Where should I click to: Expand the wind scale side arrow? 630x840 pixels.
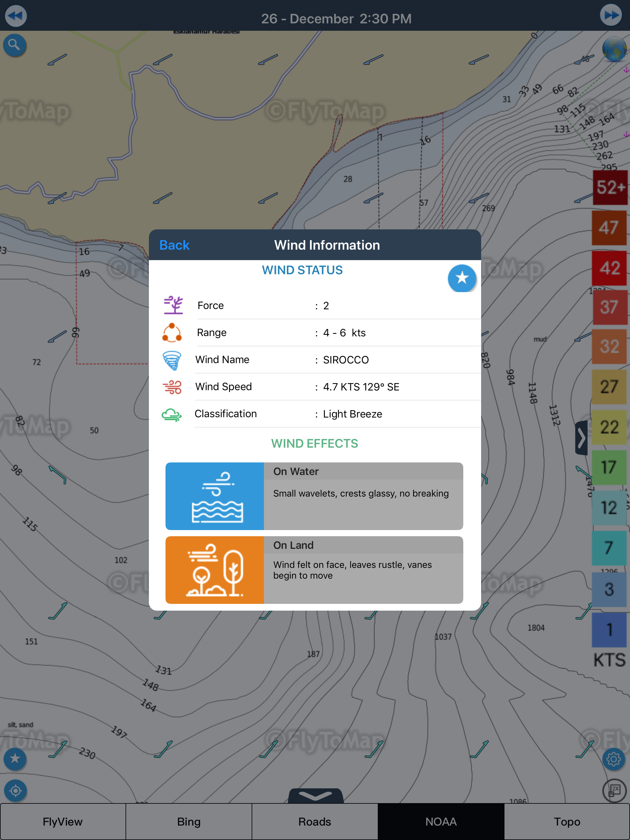tap(581, 438)
